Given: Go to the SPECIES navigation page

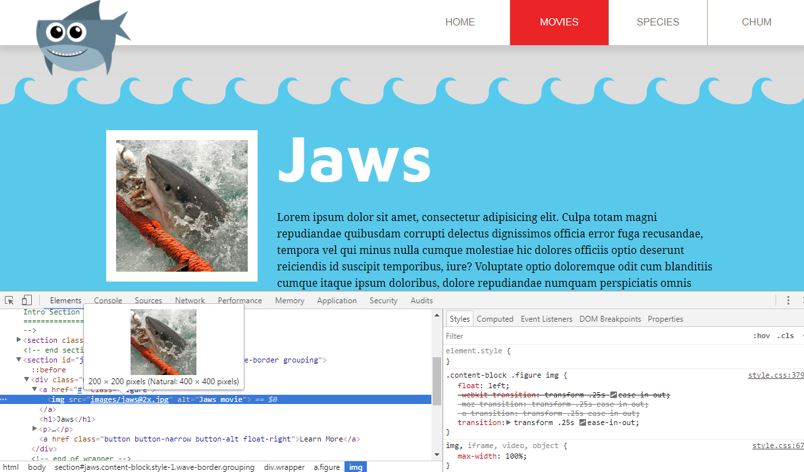Looking at the screenshot, I should [657, 22].
